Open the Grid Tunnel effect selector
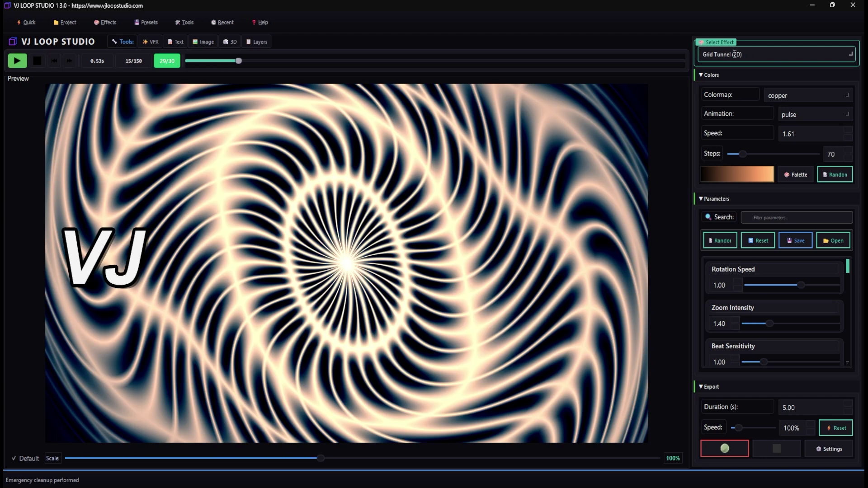Viewport: 868px width, 488px height. click(776, 54)
